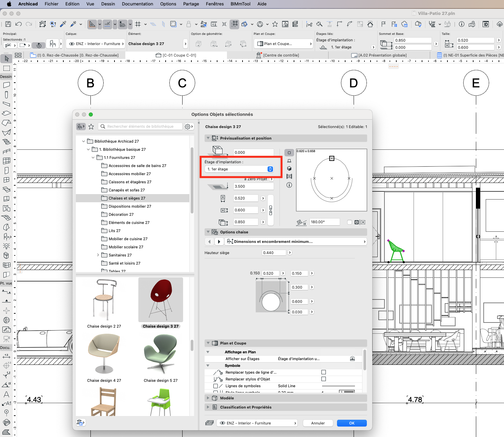Open favorites star in object dialog
This screenshot has height=437, width=504.
click(91, 126)
